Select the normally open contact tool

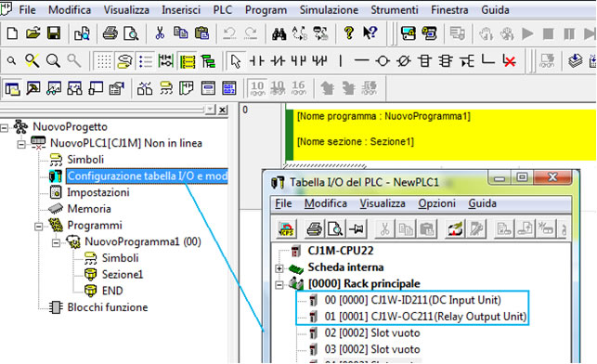click(x=256, y=61)
